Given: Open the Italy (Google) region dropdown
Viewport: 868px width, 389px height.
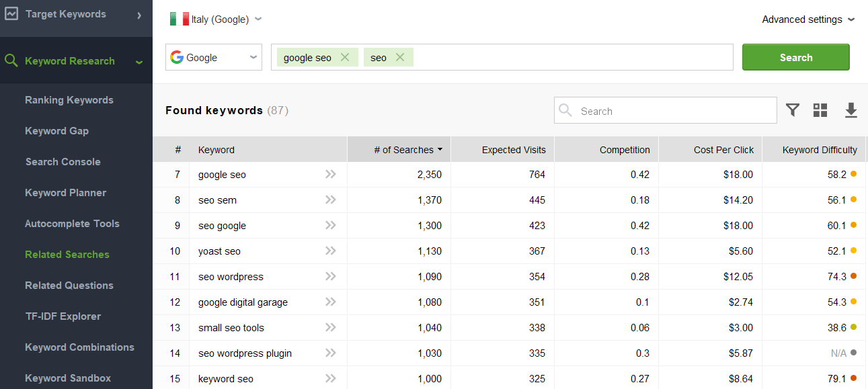Looking at the screenshot, I should (x=216, y=19).
